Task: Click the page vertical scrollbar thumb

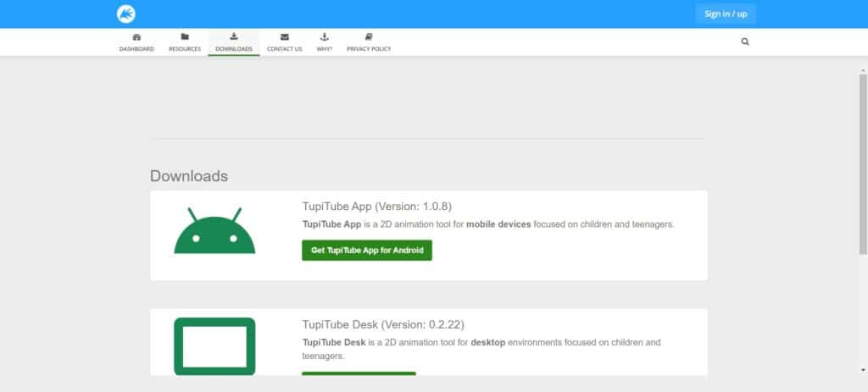Action: pyautogui.click(x=863, y=164)
